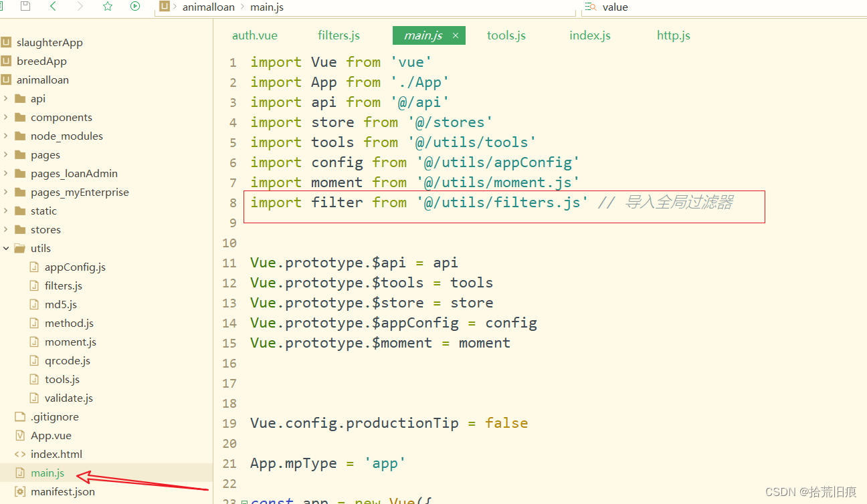The image size is (867, 504).
Task: Expand the pages_myEnterprise folder chevron
Action: [x=6, y=192]
